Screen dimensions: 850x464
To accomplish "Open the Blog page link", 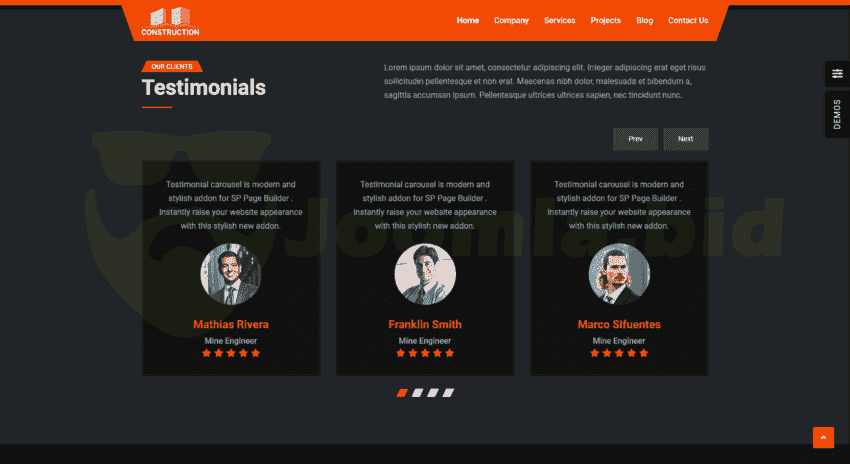I will pos(645,21).
